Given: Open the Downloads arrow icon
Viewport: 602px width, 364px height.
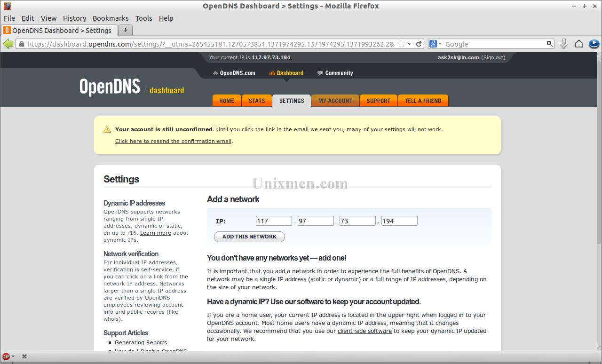Looking at the screenshot, I should pos(564,44).
